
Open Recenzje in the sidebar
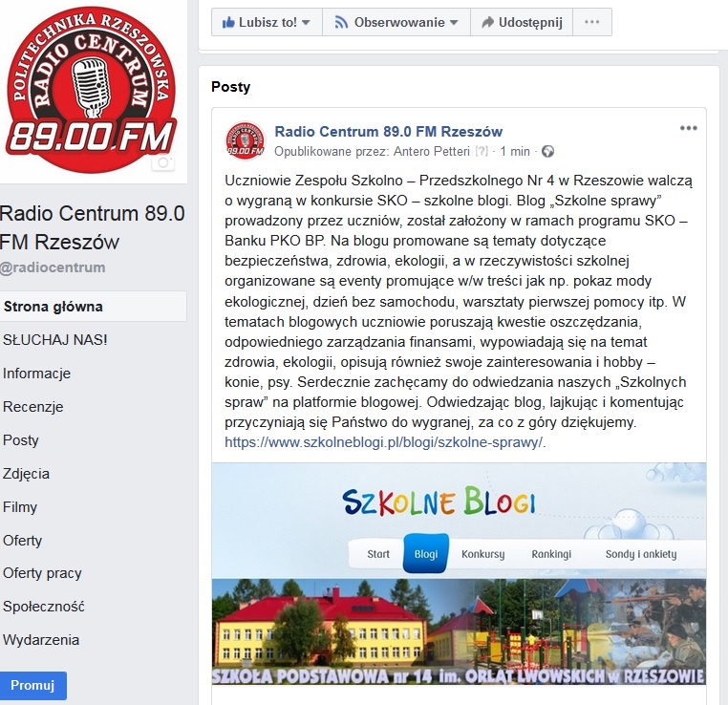pos(33,407)
